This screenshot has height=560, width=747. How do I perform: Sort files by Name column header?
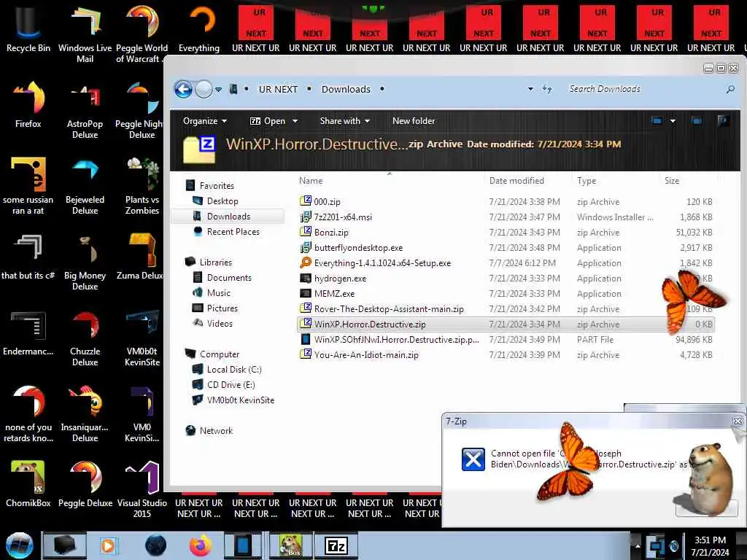311,181
